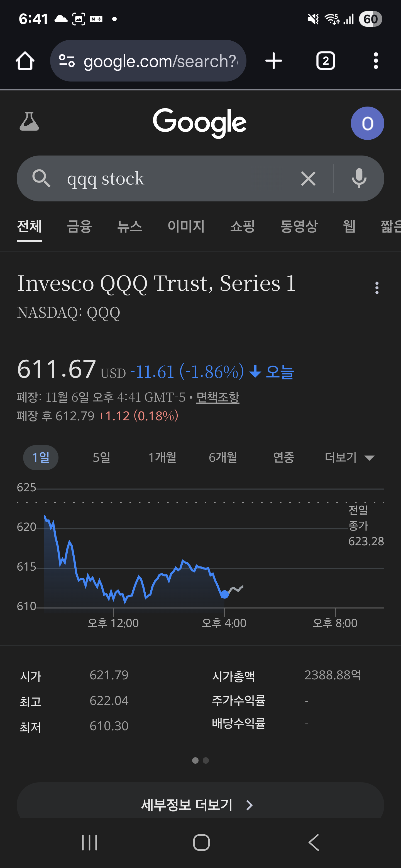The height and width of the screenshot is (868, 401).
Task: Switch to the 뉴스 tab
Action: point(129,226)
